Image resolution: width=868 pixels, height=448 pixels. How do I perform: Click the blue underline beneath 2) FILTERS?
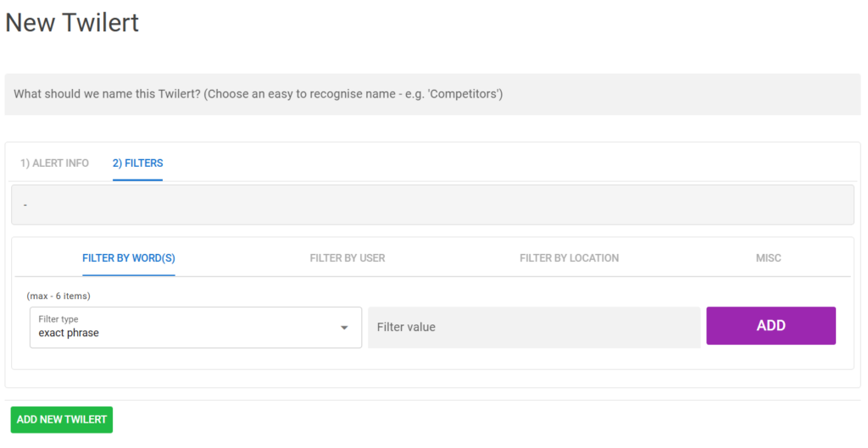click(x=137, y=180)
